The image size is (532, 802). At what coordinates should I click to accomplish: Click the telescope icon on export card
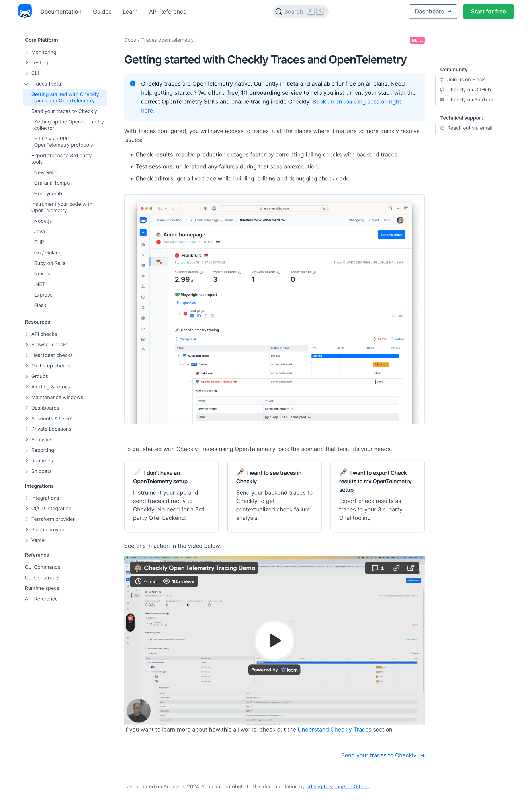click(343, 472)
